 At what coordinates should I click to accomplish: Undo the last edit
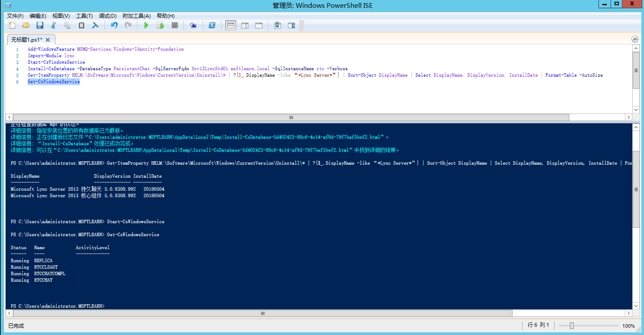coord(114,26)
